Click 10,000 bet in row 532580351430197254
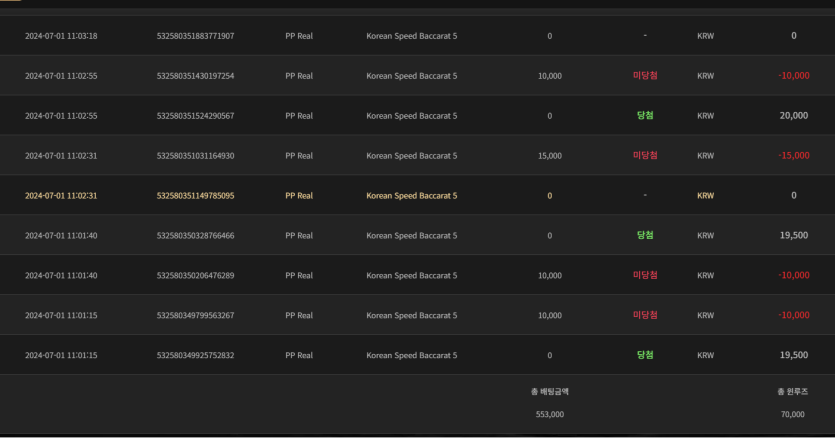 (x=550, y=76)
